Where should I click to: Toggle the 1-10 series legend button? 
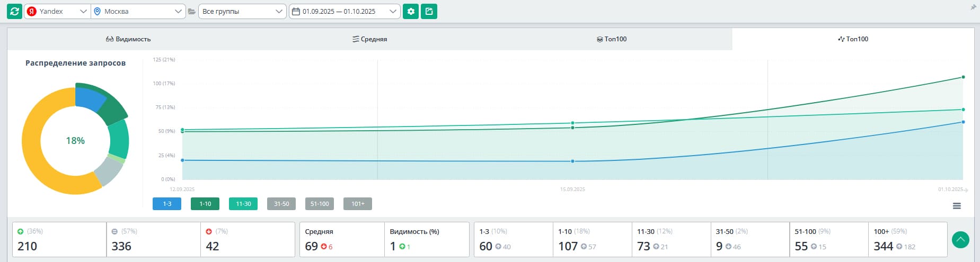coord(205,204)
